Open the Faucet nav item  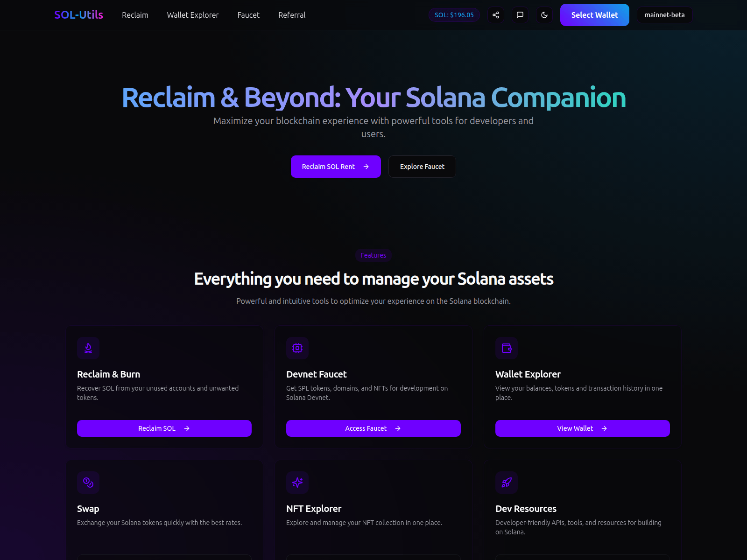[x=248, y=15]
